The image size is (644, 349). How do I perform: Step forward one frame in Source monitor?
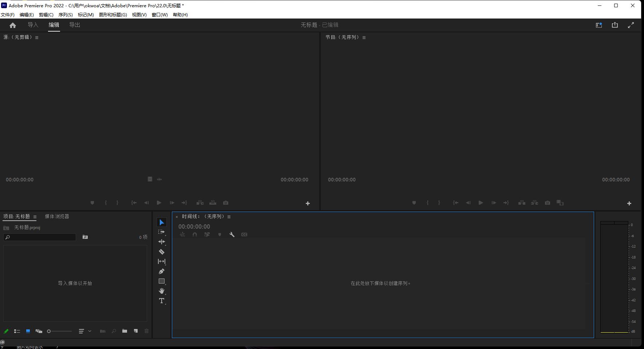click(172, 203)
